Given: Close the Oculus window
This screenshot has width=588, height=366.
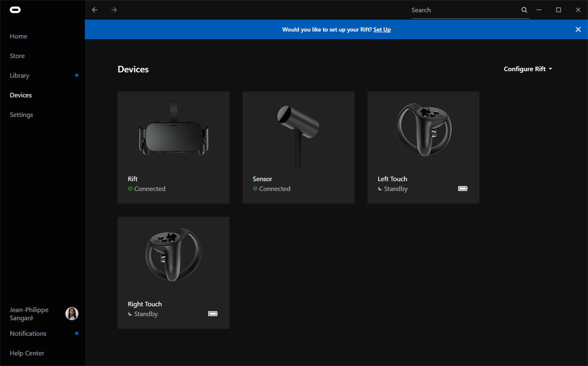Looking at the screenshot, I should [578, 10].
